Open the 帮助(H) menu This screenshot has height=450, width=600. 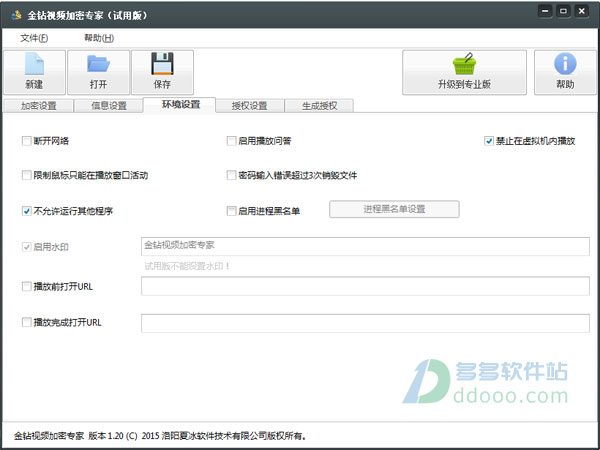tap(99, 38)
